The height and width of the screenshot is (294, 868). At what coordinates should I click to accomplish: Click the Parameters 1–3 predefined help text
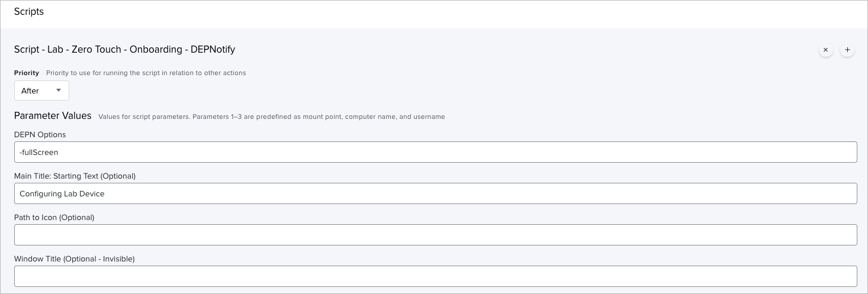[x=272, y=117]
